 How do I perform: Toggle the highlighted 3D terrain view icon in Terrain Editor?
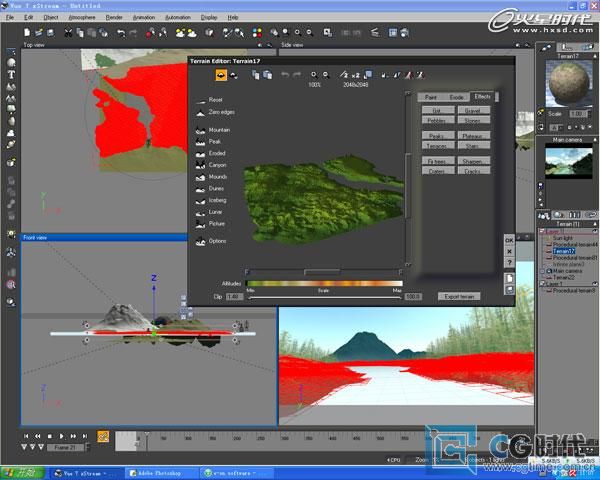tap(221, 75)
